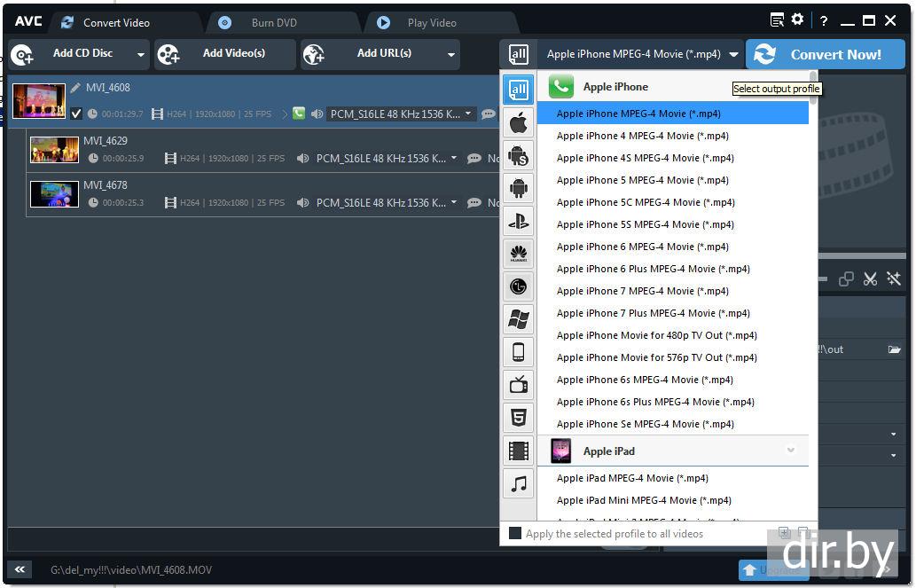Viewport: 916px width, 588px height.
Task: Select the audio music note category icon
Action: [519, 483]
